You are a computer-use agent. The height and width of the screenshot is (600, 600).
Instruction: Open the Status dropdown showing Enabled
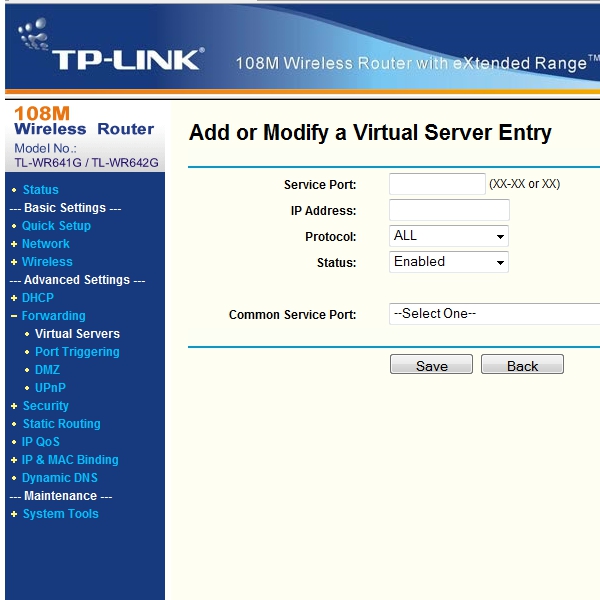449,262
